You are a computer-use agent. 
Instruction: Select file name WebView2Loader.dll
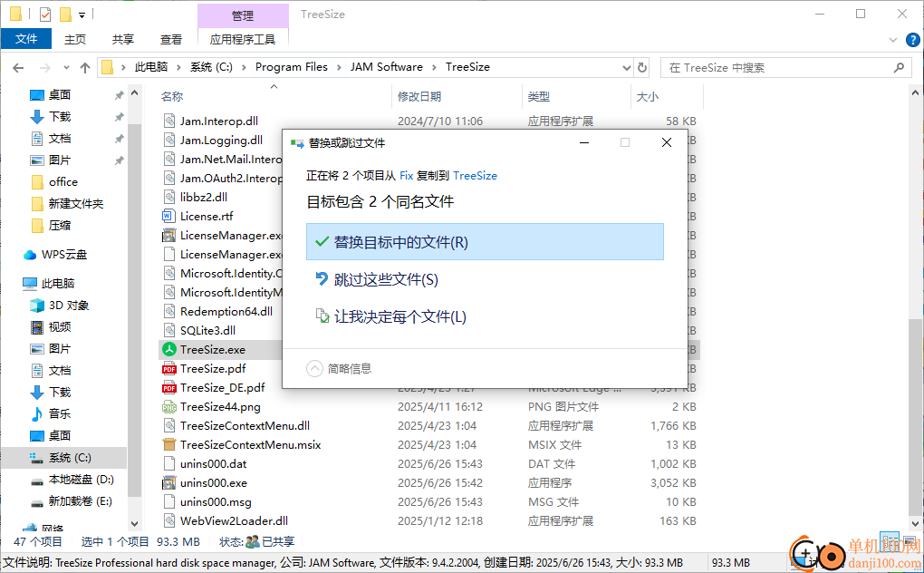point(234,521)
